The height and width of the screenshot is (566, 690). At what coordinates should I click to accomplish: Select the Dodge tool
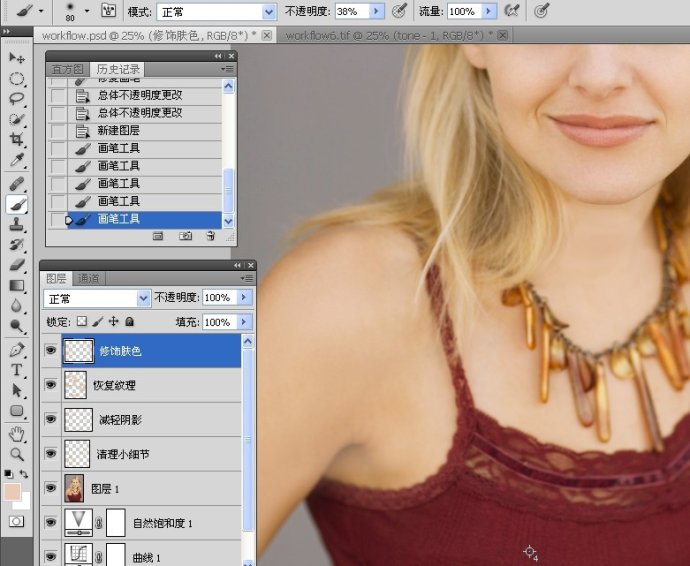17,326
